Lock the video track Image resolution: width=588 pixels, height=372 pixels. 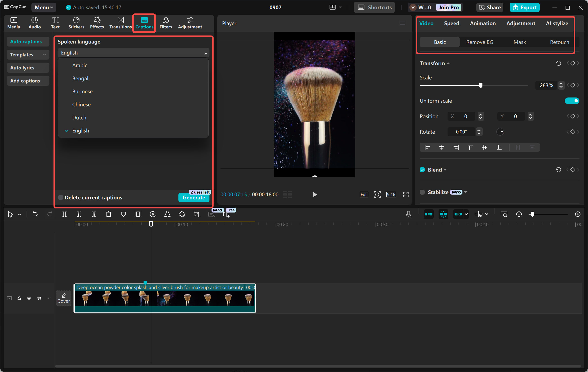coord(19,298)
